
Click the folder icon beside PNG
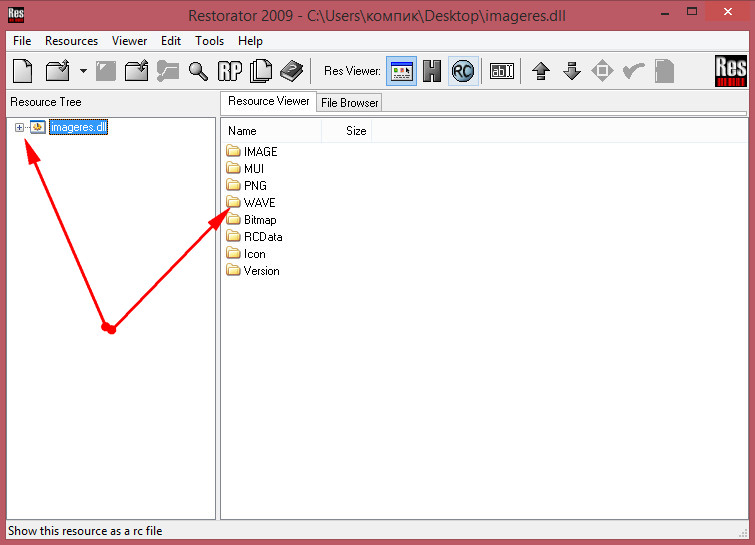click(234, 185)
